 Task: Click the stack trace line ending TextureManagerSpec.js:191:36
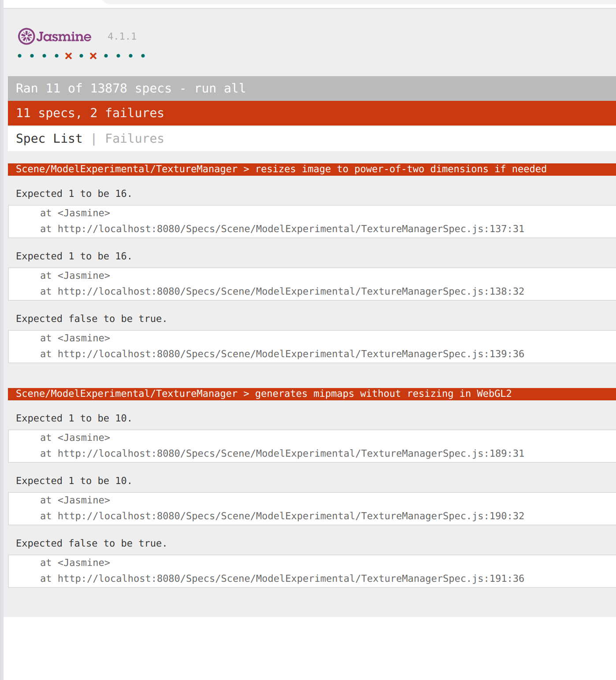[x=282, y=579]
